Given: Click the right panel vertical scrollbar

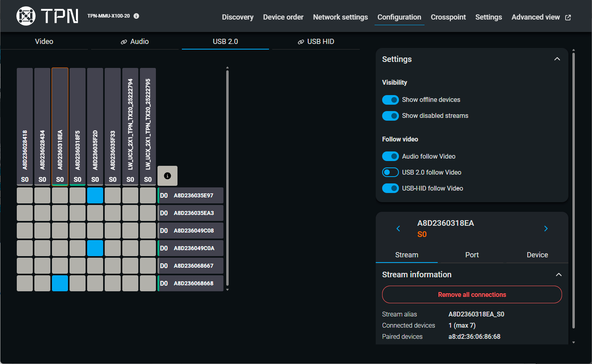Looking at the screenshot, I should pyautogui.click(x=574, y=191).
